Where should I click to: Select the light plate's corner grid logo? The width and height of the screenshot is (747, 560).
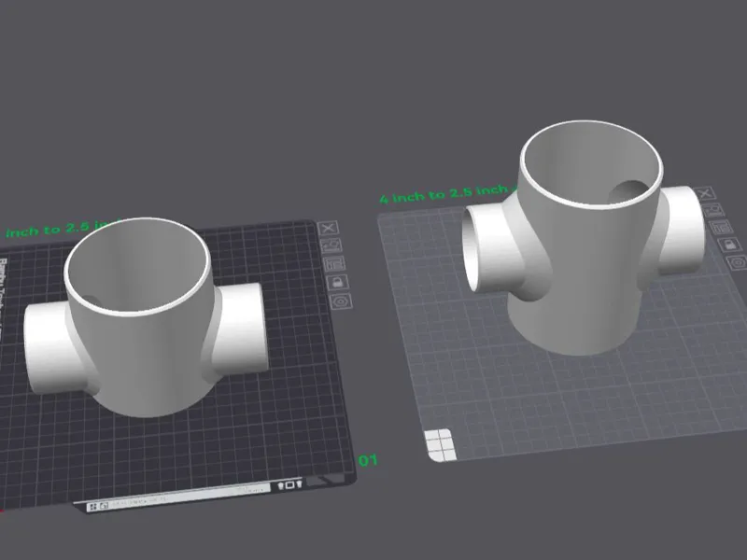(440, 445)
